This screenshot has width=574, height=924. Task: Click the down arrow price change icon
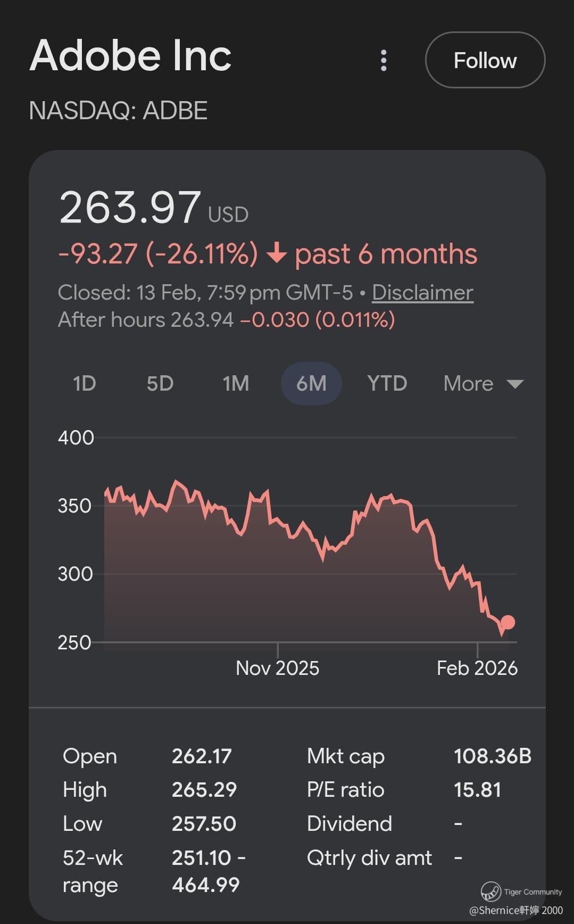coord(276,254)
